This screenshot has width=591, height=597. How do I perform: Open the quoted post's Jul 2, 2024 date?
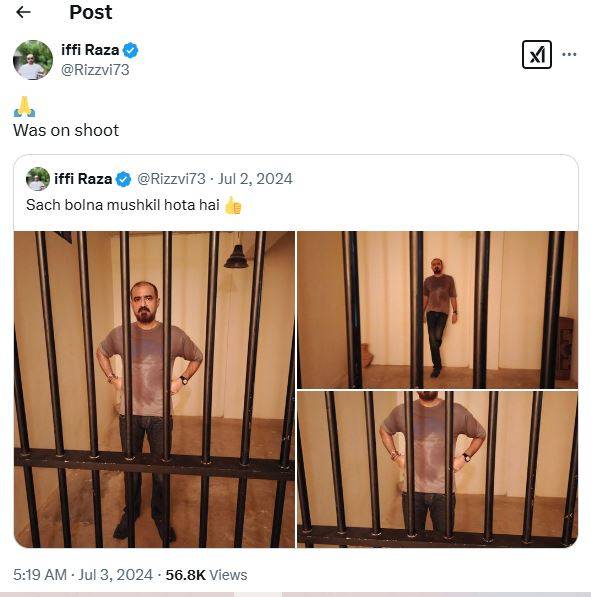[x=255, y=179]
